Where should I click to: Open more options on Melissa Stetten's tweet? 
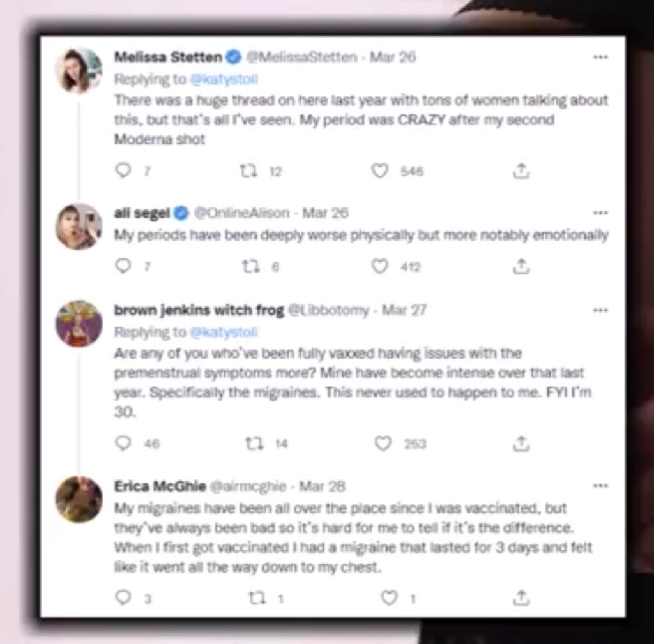tap(600, 57)
